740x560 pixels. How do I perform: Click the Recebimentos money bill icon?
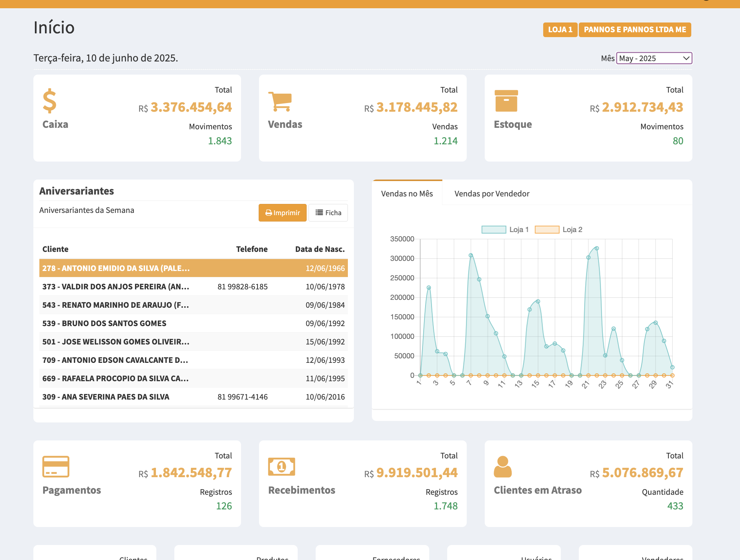(x=282, y=466)
